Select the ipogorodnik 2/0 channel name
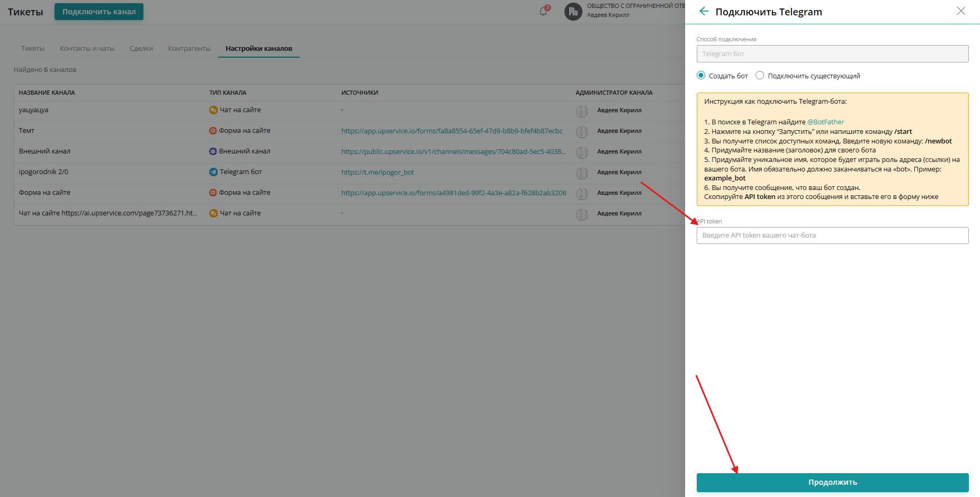 [x=43, y=172]
